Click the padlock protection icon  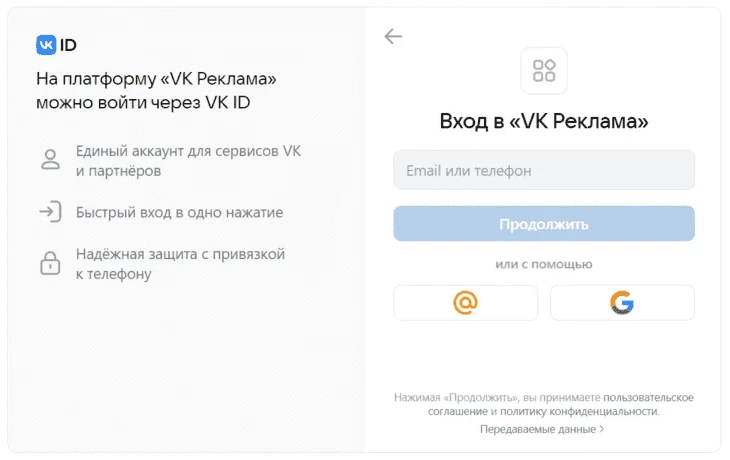50,264
